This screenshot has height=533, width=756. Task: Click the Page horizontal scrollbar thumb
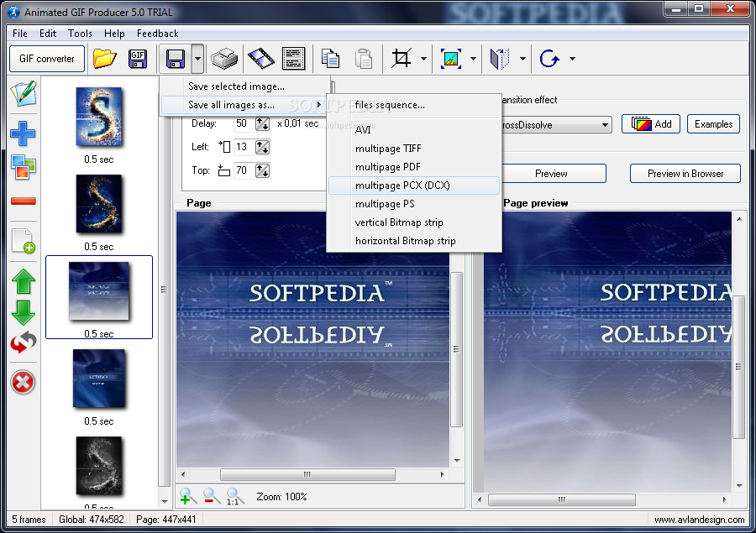tap(307, 475)
